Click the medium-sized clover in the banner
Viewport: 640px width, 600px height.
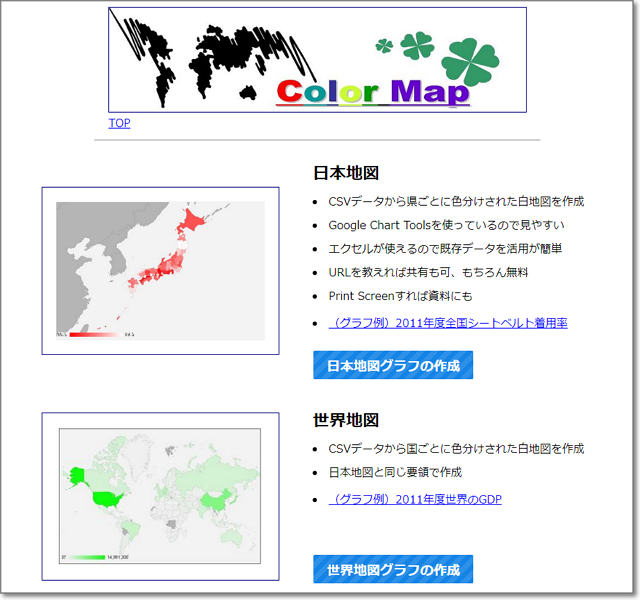(x=416, y=44)
